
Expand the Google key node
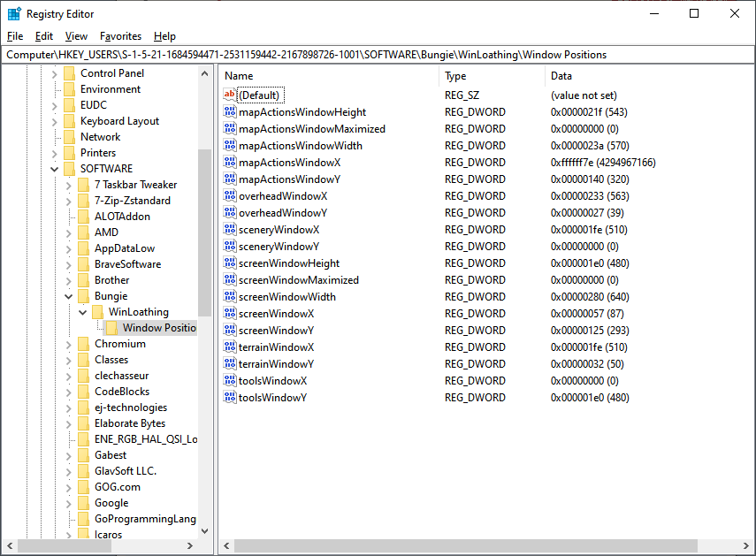[x=68, y=503]
